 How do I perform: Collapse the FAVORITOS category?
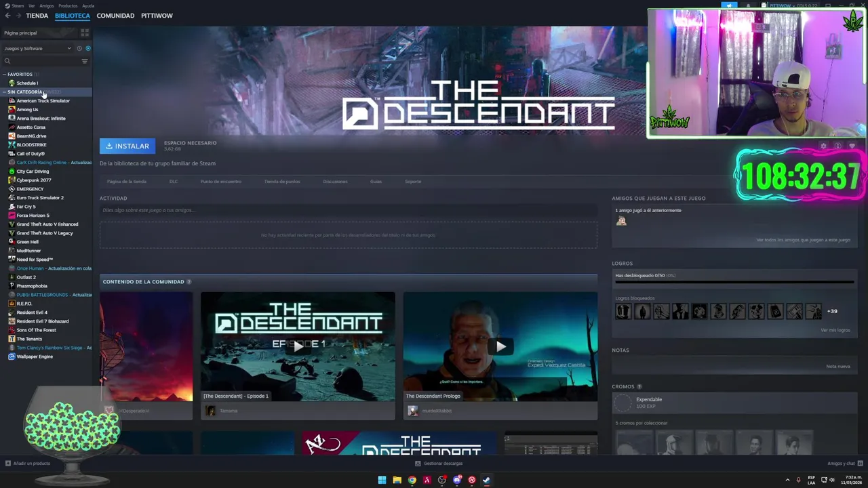(x=20, y=74)
